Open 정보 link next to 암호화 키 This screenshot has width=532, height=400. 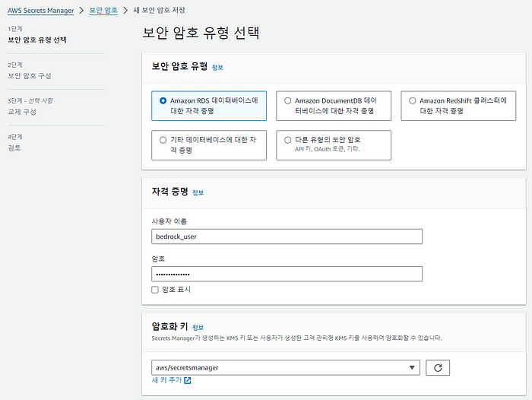click(198, 328)
